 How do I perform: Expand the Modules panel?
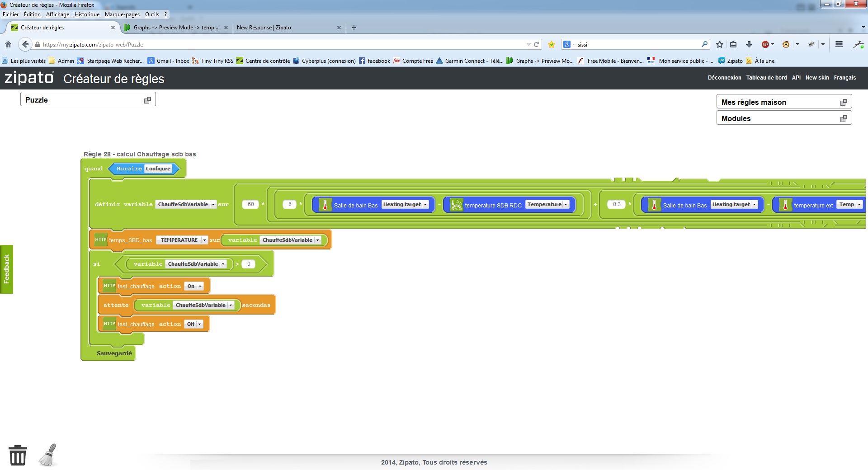843,118
